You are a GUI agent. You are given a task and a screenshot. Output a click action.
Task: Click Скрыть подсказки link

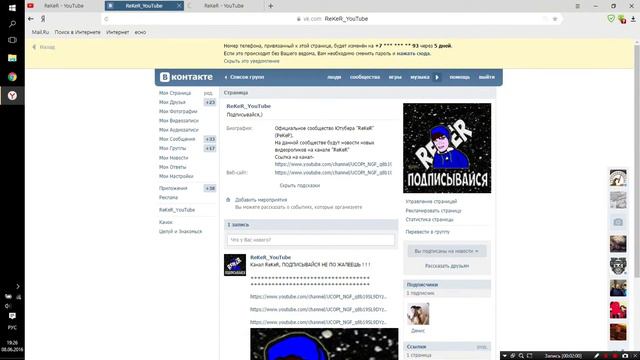coord(300,185)
